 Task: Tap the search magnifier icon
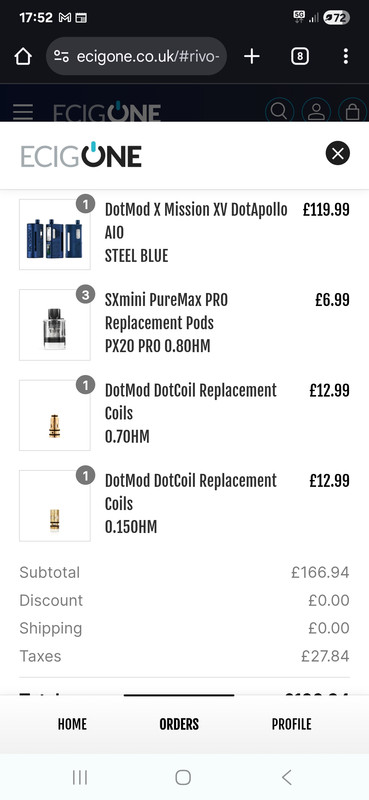(x=279, y=111)
